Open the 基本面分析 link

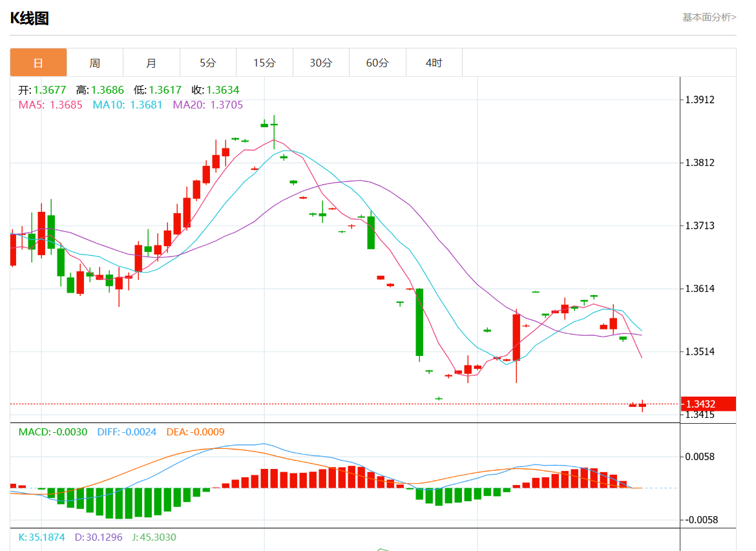(x=709, y=17)
